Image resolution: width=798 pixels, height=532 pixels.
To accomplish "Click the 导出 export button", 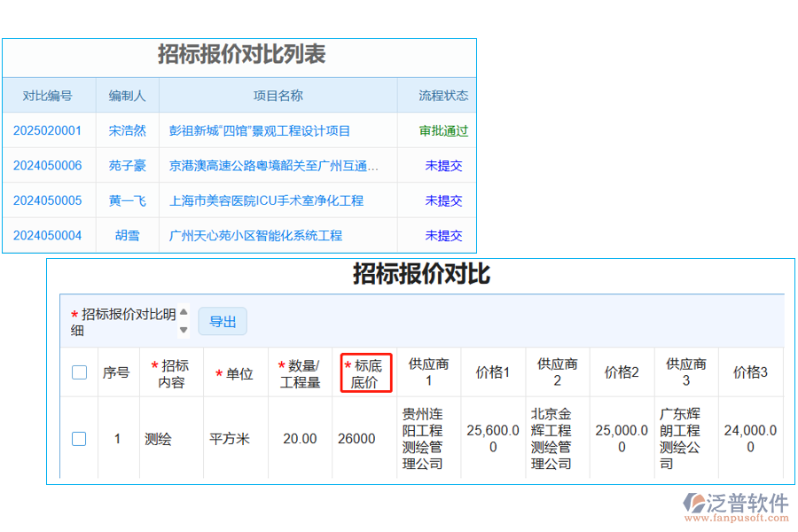I will click(x=223, y=321).
